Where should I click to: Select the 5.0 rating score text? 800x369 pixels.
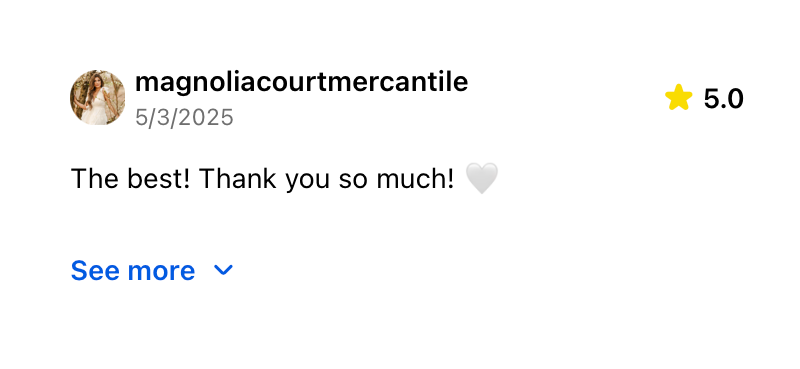tap(723, 99)
